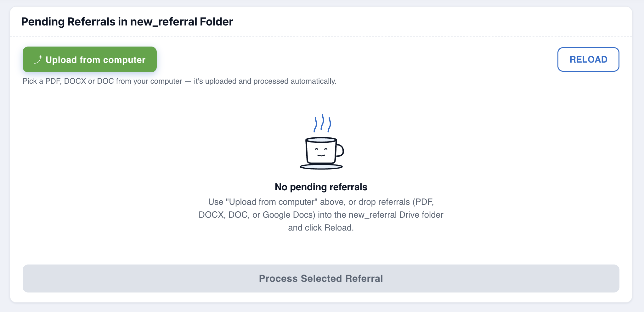Click the smiling coffee cup illustration
This screenshot has height=312, width=644.
pyautogui.click(x=322, y=142)
